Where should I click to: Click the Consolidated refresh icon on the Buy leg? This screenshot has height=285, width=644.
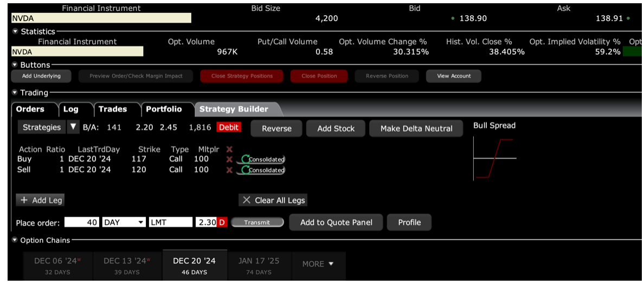245,159
